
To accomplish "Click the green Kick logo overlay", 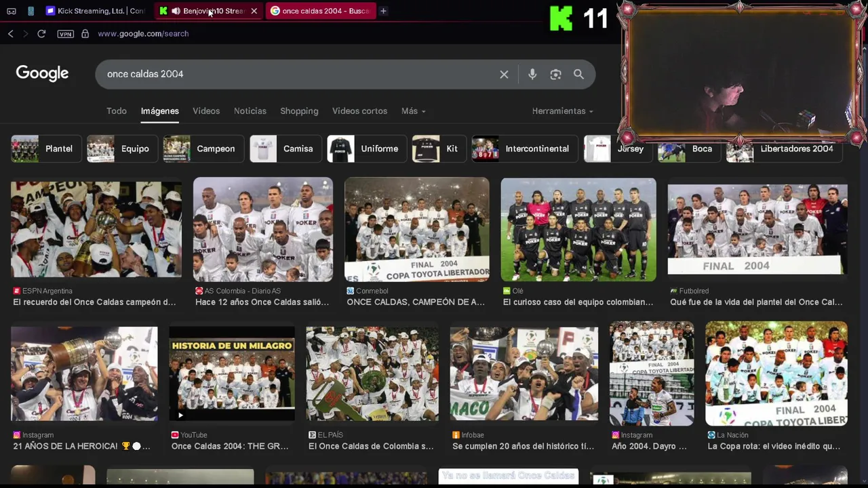I will point(561,18).
